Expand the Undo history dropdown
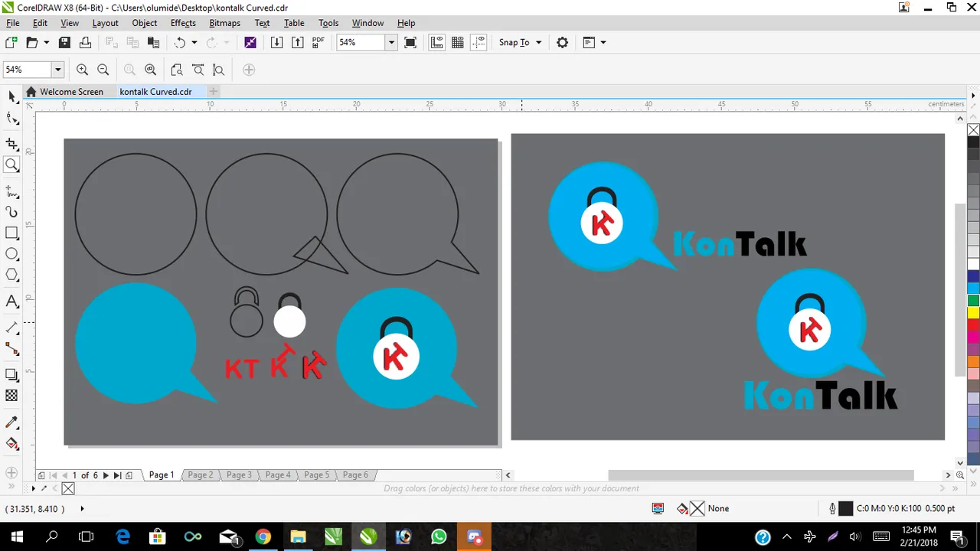The image size is (980, 551). 194,43
